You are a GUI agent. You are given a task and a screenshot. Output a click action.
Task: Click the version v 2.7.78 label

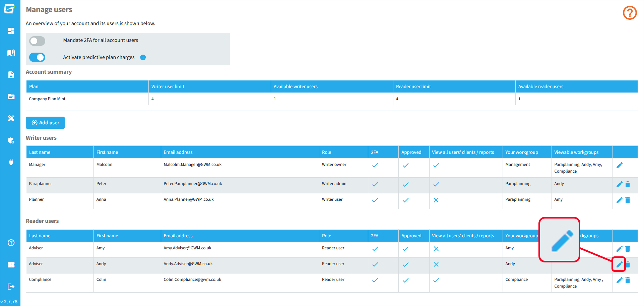9,302
